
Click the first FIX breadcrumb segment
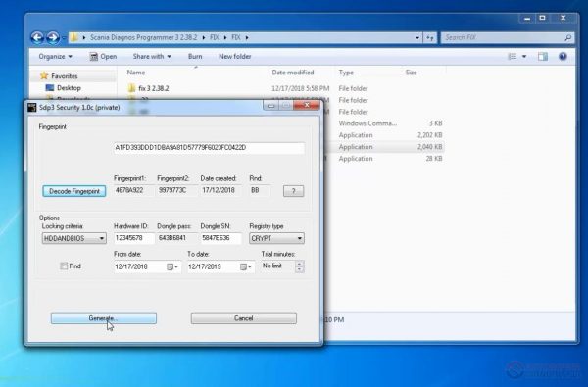214,37
